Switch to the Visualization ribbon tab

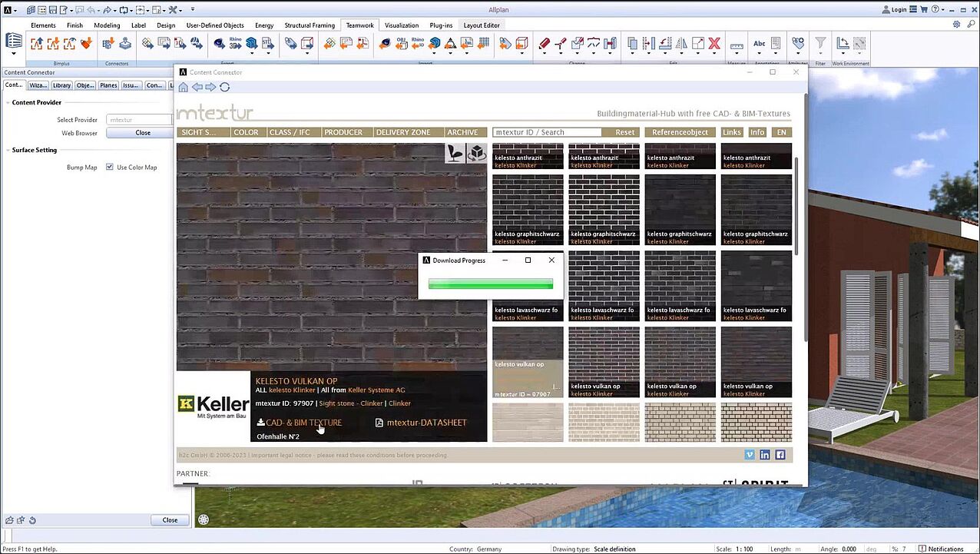coord(402,25)
